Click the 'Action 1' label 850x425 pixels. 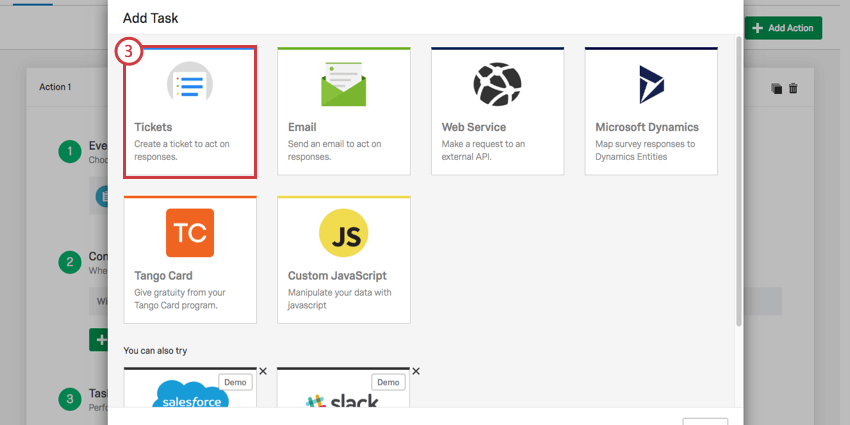55,87
